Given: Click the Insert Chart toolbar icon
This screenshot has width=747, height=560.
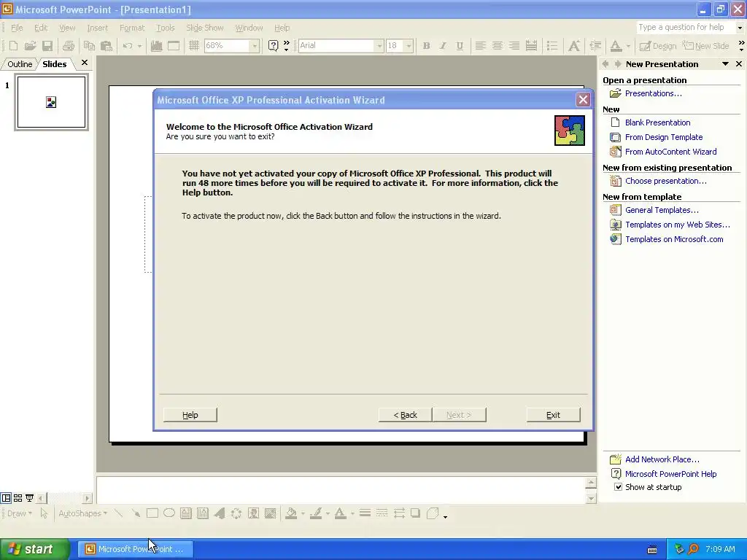Looking at the screenshot, I should pyautogui.click(x=156, y=46).
